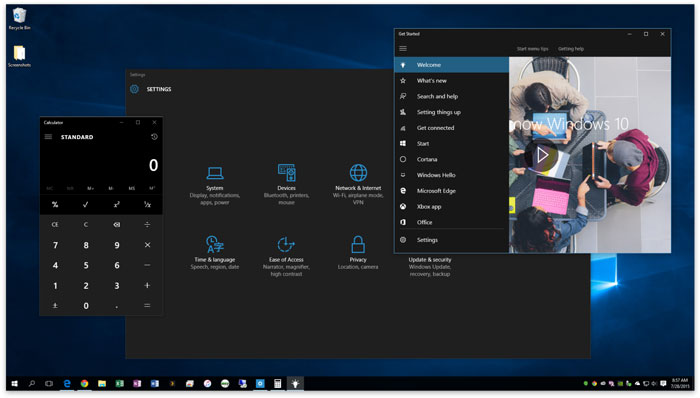Open the Calculator history icon
Image resolution: width=700 pixels, height=398 pixels.
[x=154, y=137]
